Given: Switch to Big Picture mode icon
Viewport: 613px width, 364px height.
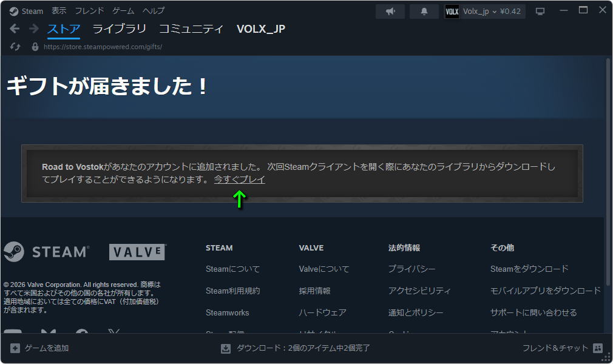Looking at the screenshot, I should [x=540, y=12].
